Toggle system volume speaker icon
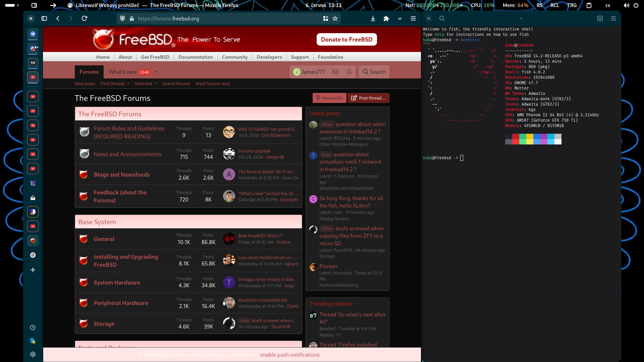The image size is (644, 362). [x=626, y=5]
